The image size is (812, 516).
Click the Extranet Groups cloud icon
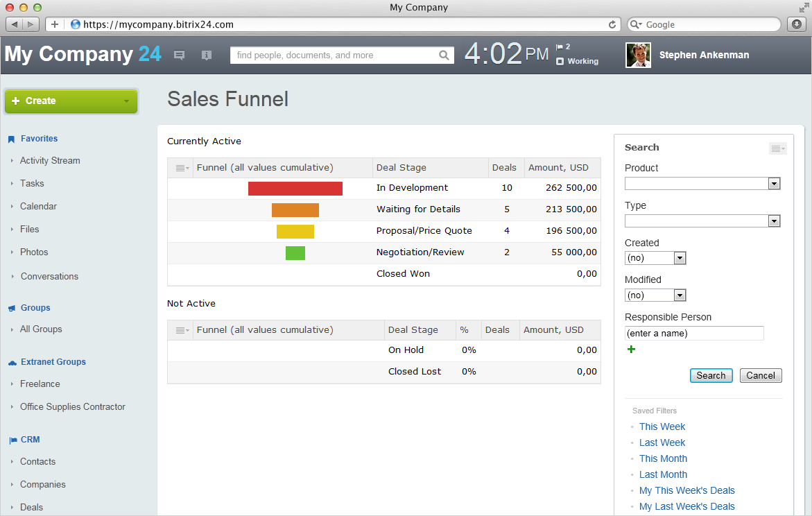[x=12, y=362]
